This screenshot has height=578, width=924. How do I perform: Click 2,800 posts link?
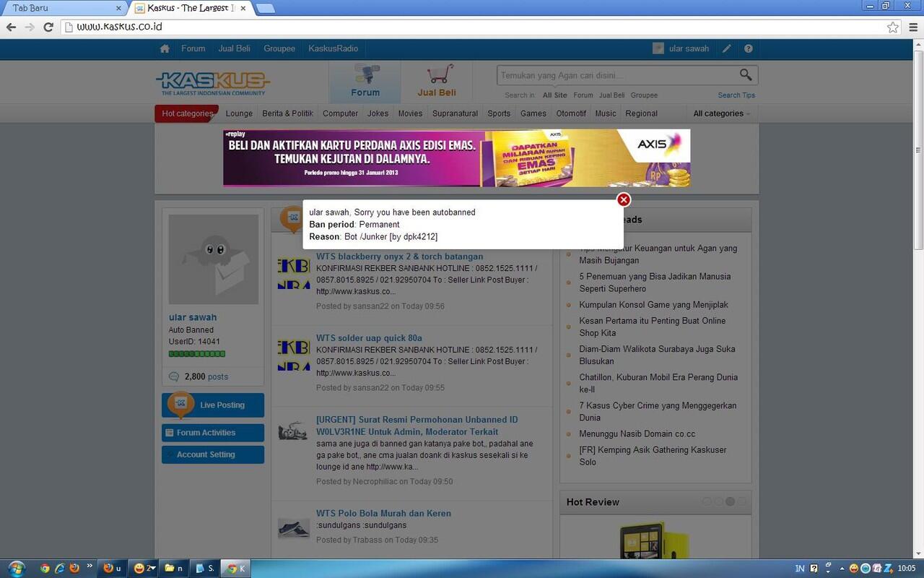[x=206, y=376]
